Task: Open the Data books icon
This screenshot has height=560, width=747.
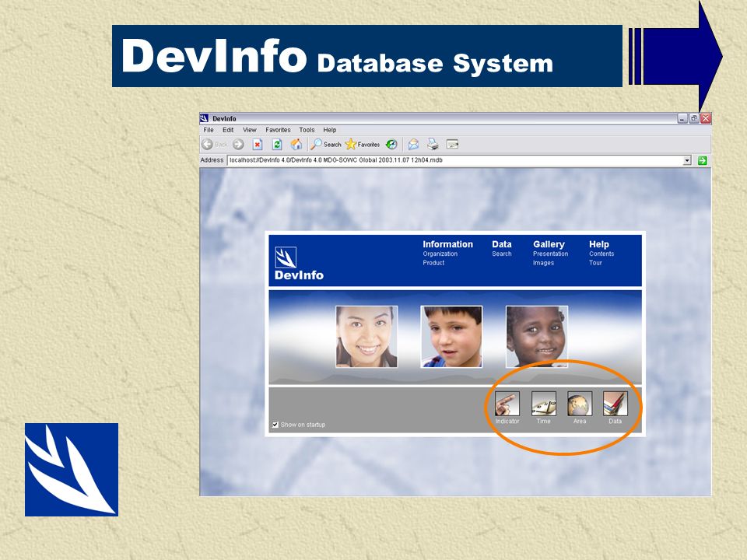Action: pyautogui.click(x=615, y=404)
